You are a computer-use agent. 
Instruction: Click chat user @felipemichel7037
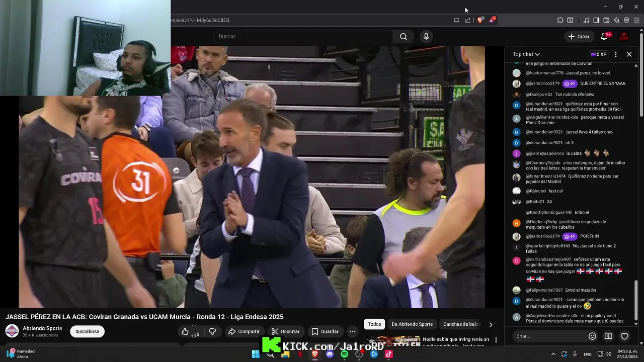pyautogui.click(x=544, y=290)
